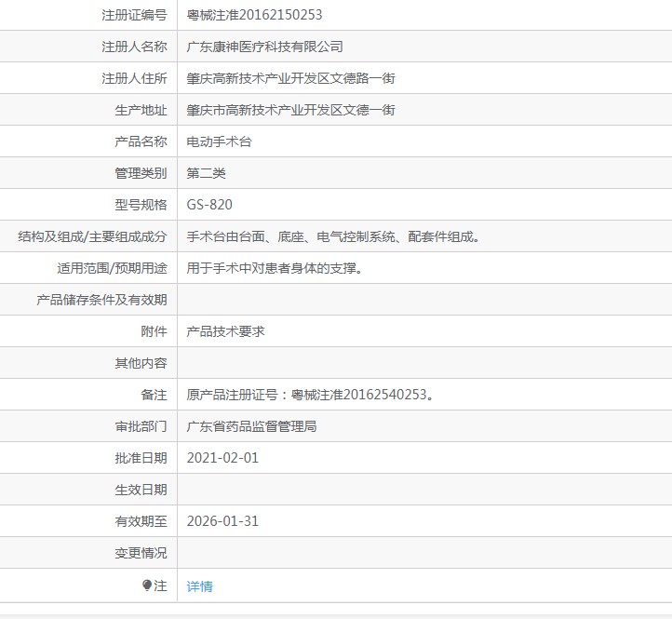Click the 有效期至 label
The width and height of the screenshot is (672, 619).
click(141, 521)
